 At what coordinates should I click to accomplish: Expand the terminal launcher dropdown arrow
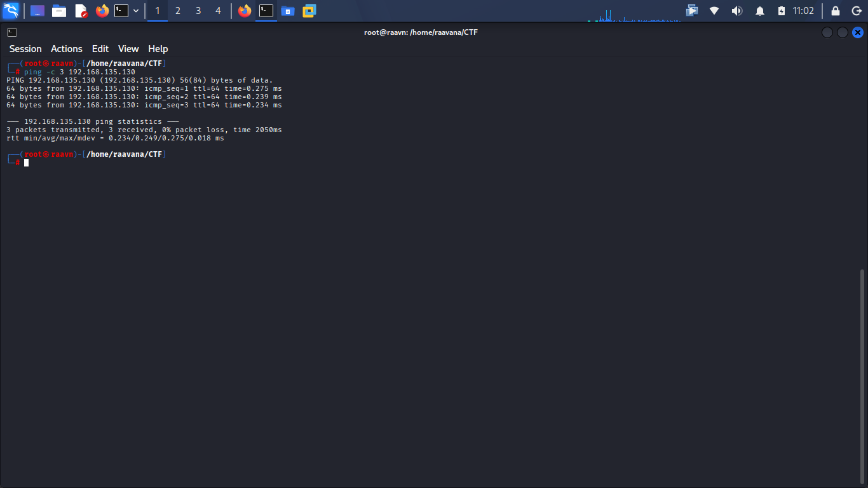point(136,11)
